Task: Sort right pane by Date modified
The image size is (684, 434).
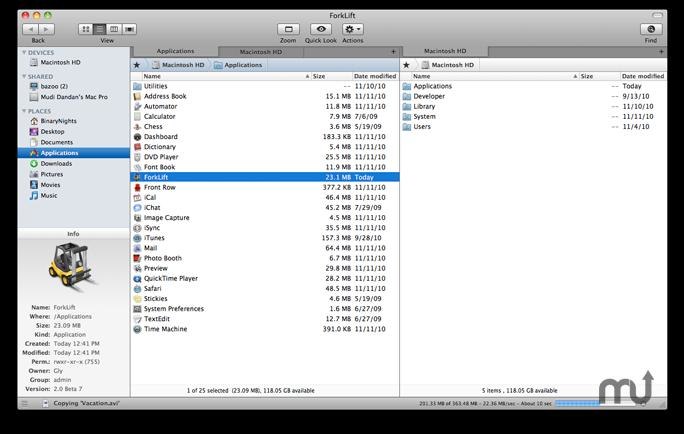Action: pyautogui.click(x=643, y=76)
